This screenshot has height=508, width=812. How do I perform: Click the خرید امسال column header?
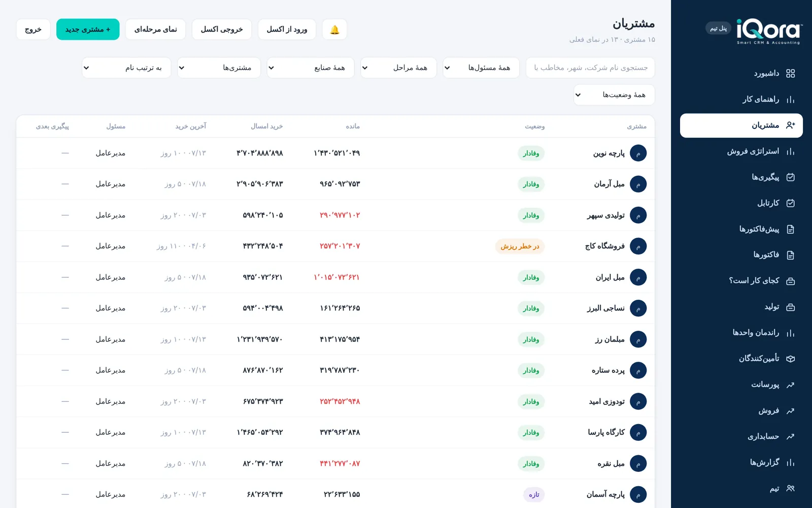coord(267,126)
